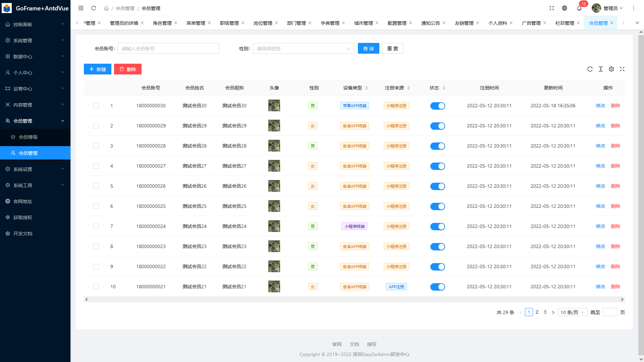The image size is (644, 362).
Task: Click the globe language icon
Action: point(565,8)
